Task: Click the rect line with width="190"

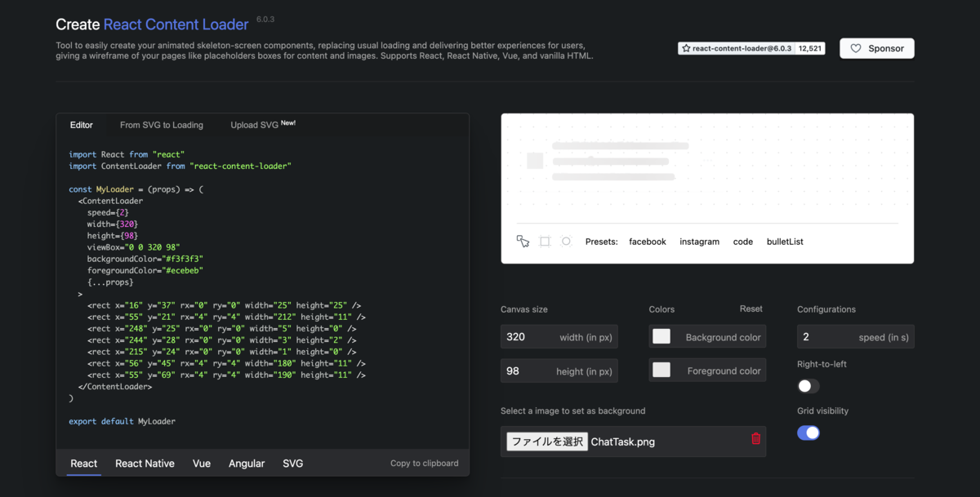Action: click(x=226, y=375)
